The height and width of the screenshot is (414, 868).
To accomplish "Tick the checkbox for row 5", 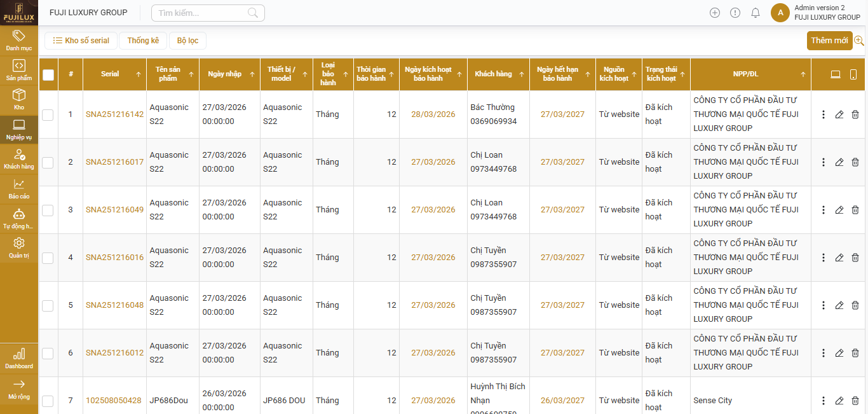I will (x=48, y=305).
